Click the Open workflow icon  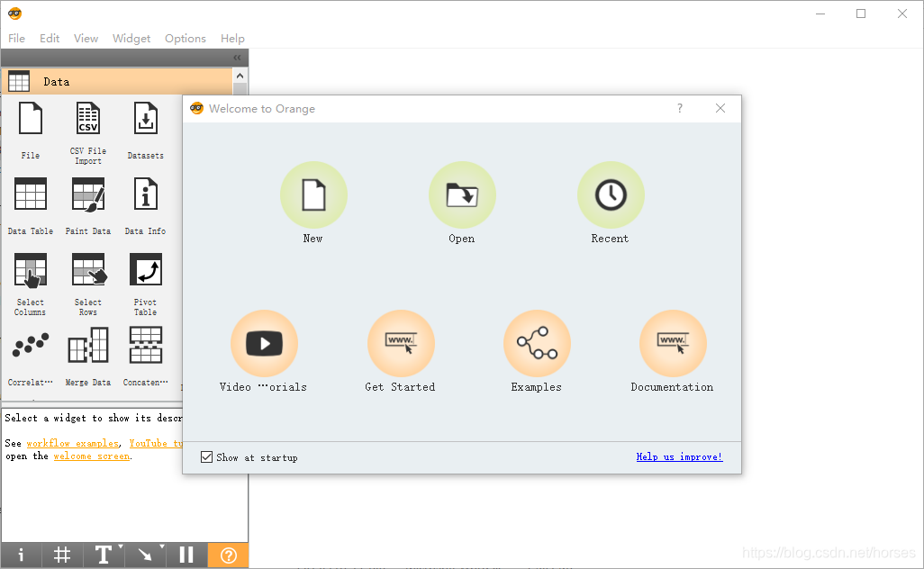[462, 195]
